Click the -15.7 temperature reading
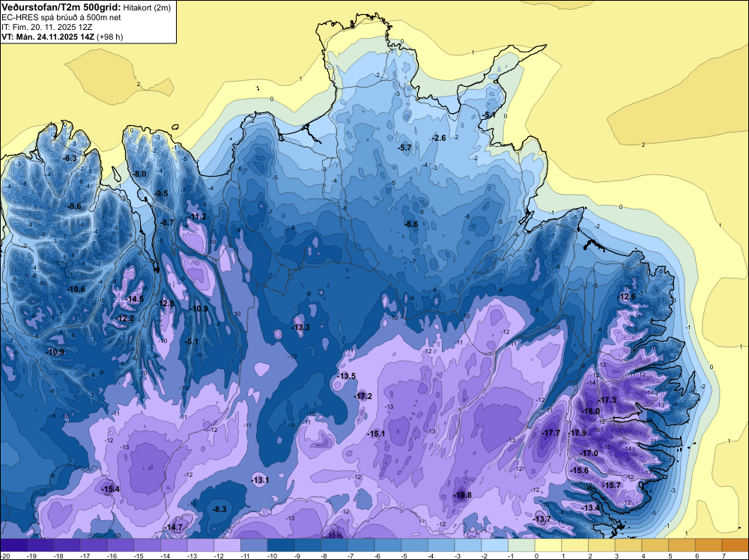Screen dimensions: 749x560 611,485
